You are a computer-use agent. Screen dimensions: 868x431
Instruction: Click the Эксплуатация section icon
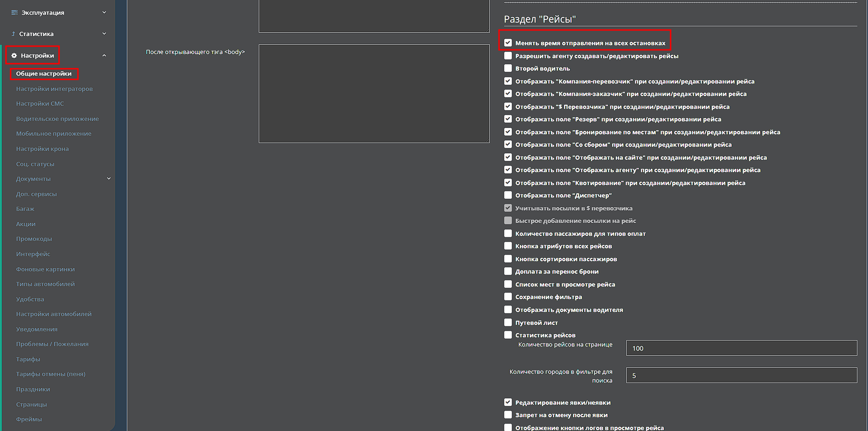click(14, 12)
